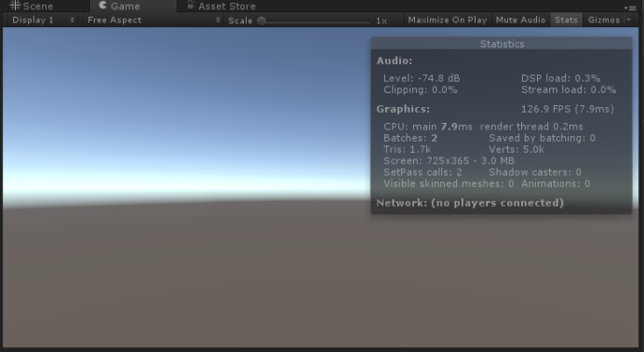Click the Saved by batching: 0 entry
Screen dimensions: 644x352
click(542, 138)
